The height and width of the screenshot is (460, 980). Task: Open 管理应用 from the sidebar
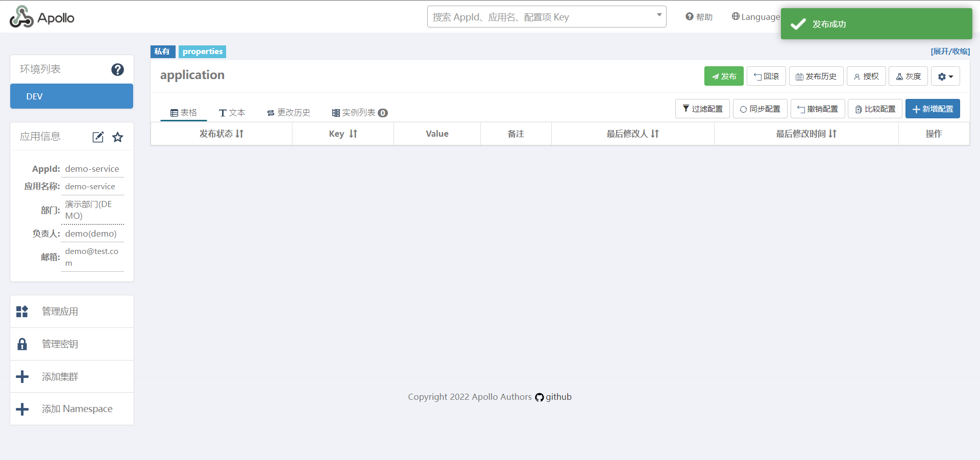[60, 312]
